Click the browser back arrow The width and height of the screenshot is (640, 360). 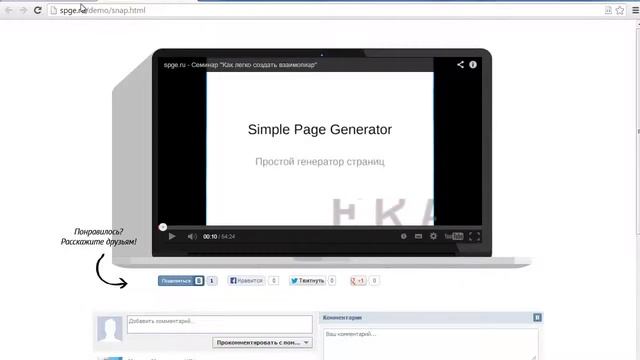9,10
